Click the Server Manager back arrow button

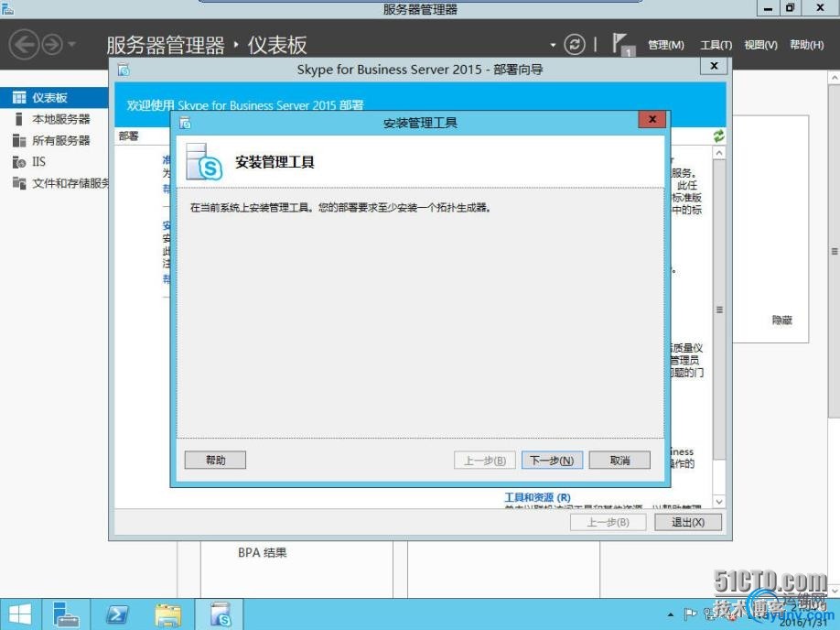(24, 45)
